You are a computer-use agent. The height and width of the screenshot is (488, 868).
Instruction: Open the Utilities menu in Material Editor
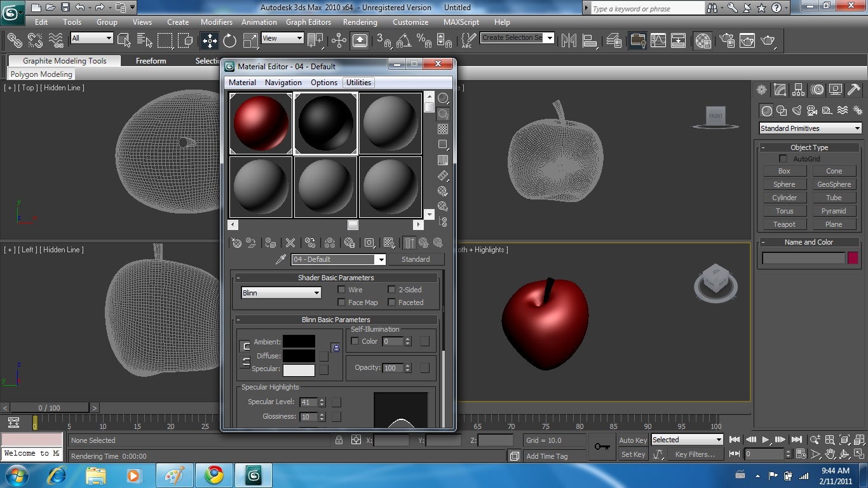pos(358,83)
